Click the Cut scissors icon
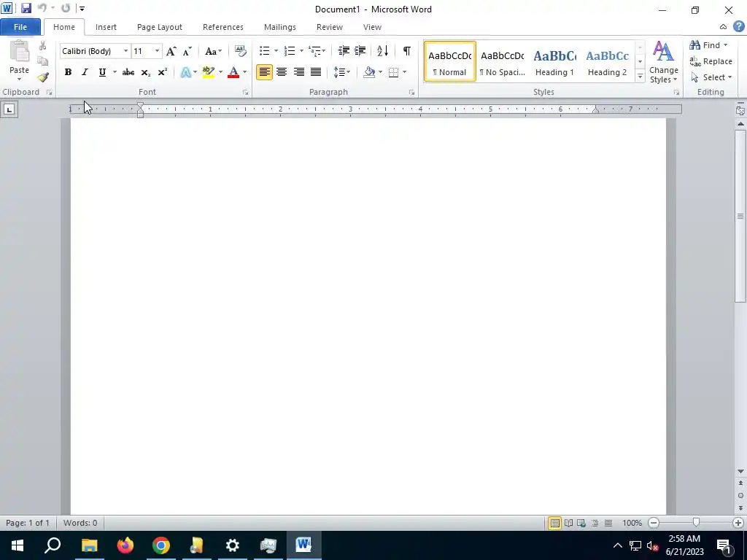Screen dimensions: 747x560 [42, 46]
